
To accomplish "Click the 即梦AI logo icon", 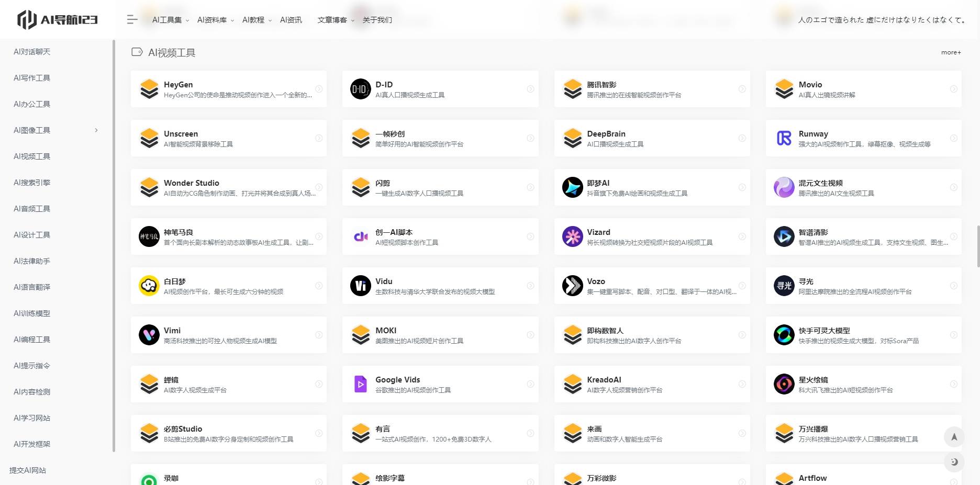I will 573,187.
